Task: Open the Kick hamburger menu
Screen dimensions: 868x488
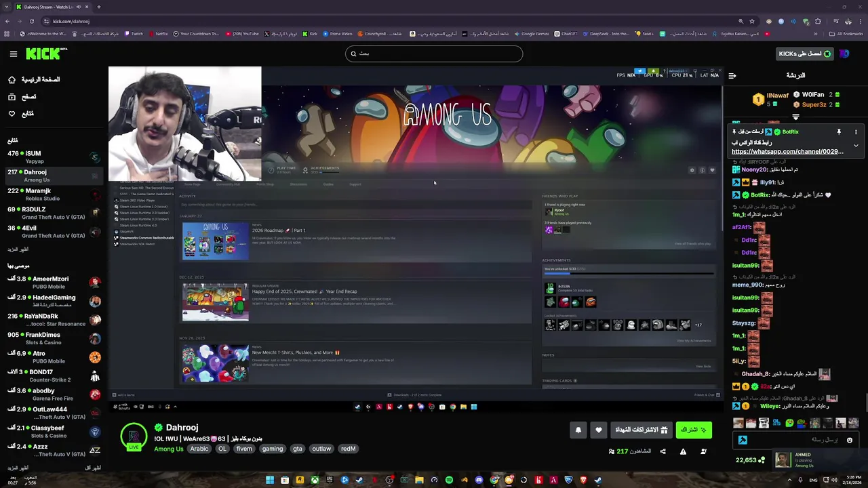Action: tap(13, 54)
